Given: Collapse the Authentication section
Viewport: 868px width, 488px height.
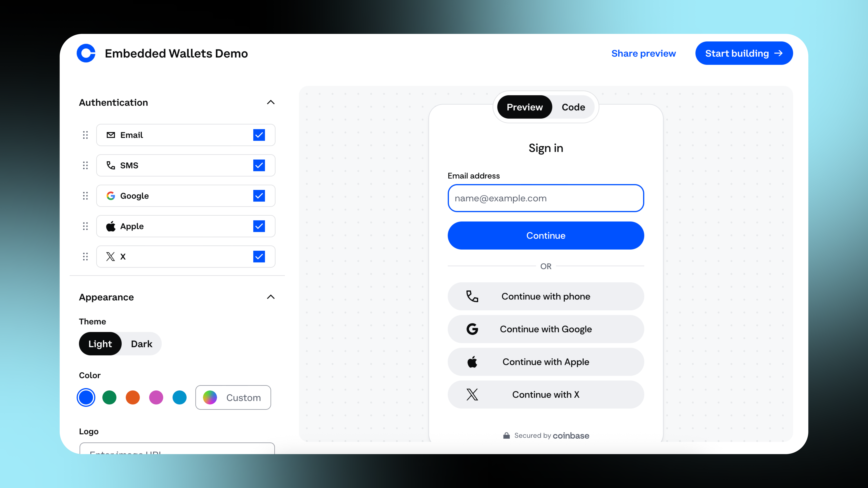Looking at the screenshot, I should click(x=271, y=102).
